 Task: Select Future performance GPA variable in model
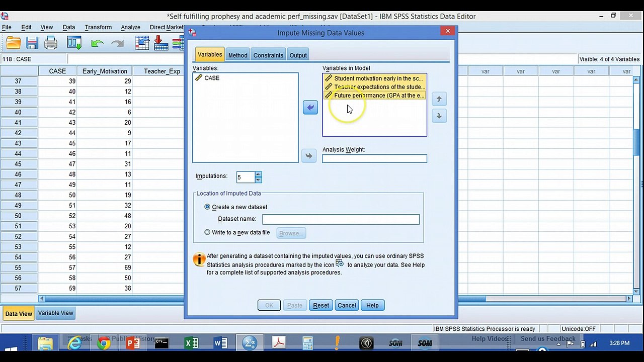click(375, 96)
